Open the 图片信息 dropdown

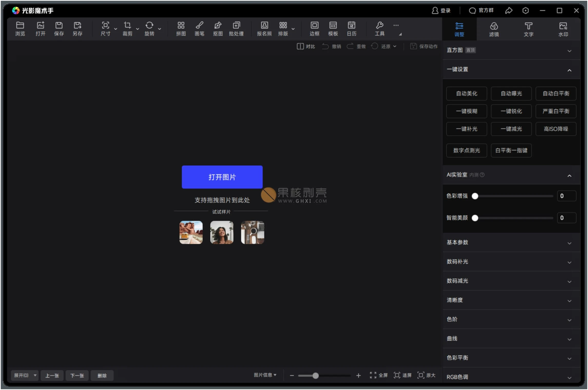tap(265, 375)
